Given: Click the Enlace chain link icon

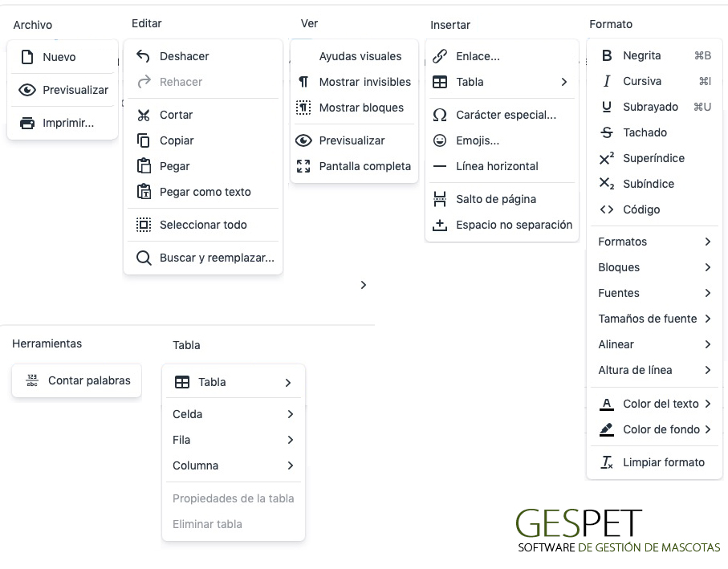Looking at the screenshot, I should pos(440,56).
